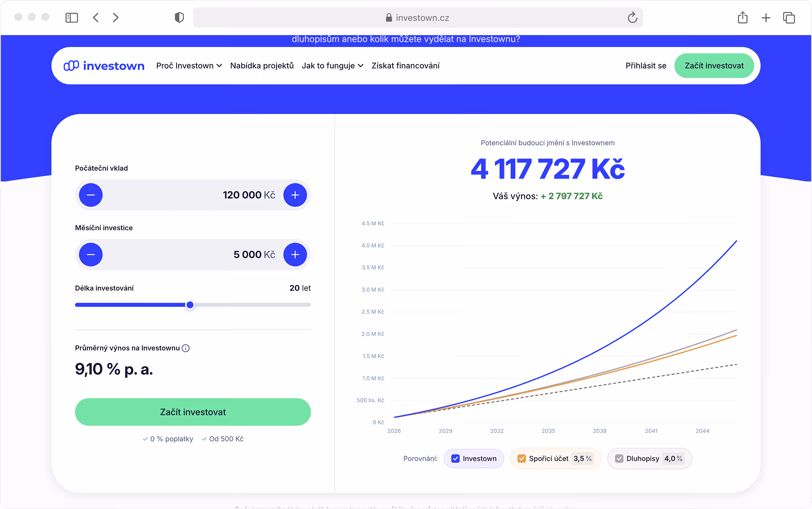Open a new tab with plus icon
The image size is (812, 509).
pyautogui.click(x=766, y=18)
